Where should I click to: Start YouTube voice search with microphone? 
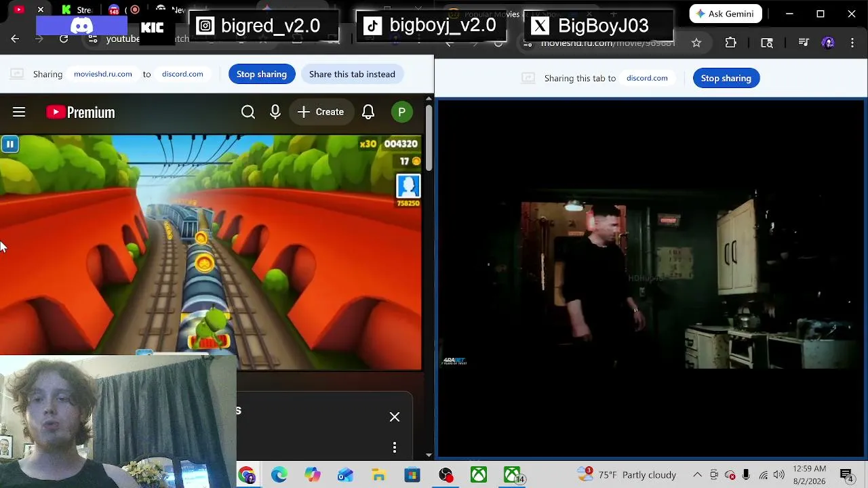point(275,112)
